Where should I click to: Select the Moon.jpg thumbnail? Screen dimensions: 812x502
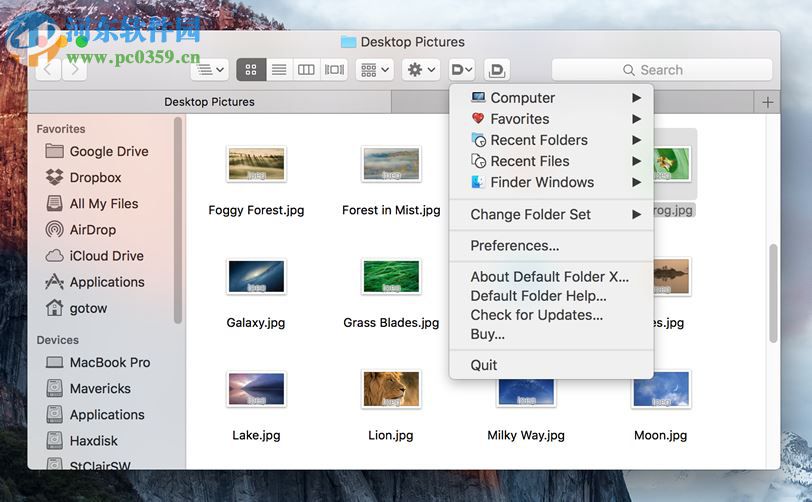pos(661,389)
